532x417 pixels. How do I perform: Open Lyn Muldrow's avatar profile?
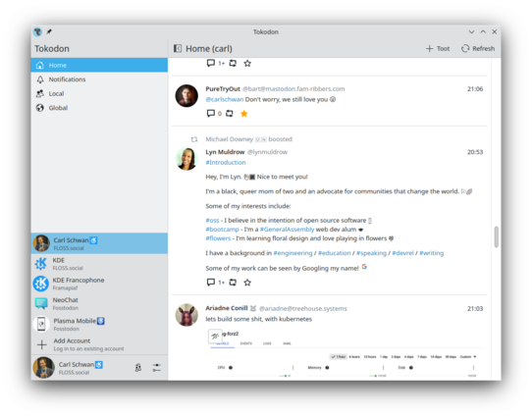point(186,159)
